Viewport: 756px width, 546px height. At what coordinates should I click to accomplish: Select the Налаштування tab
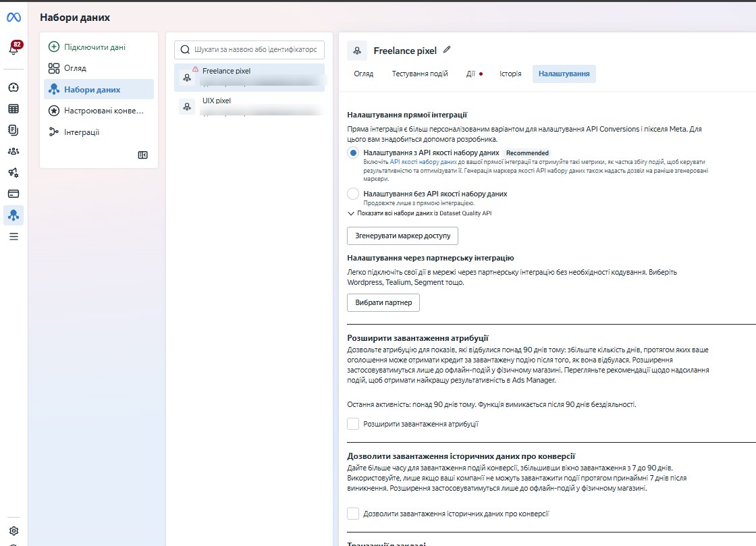(x=564, y=74)
